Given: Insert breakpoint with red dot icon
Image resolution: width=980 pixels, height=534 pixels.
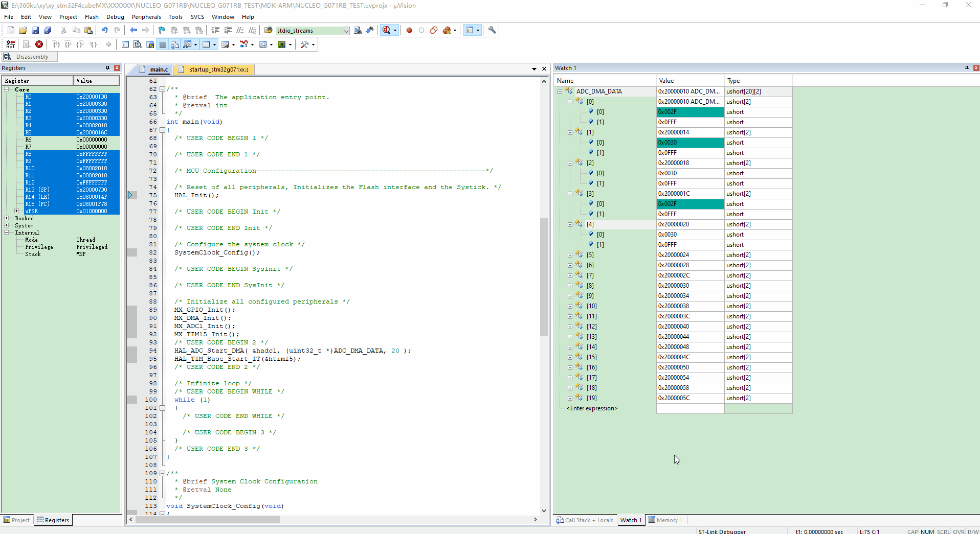Looking at the screenshot, I should tap(409, 30).
